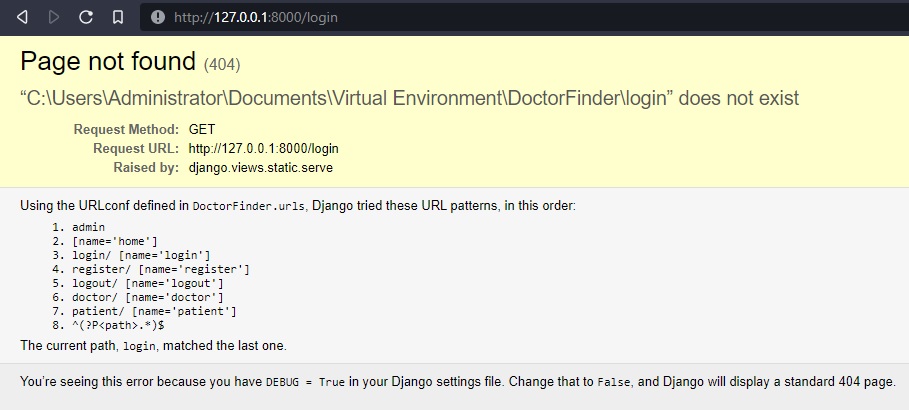Click the (404) status code text

click(x=222, y=64)
